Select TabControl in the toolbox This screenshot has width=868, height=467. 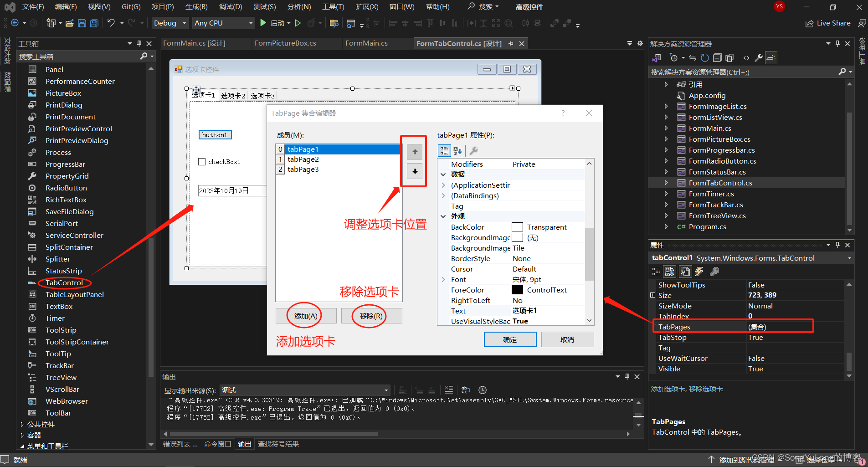(x=64, y=282)
